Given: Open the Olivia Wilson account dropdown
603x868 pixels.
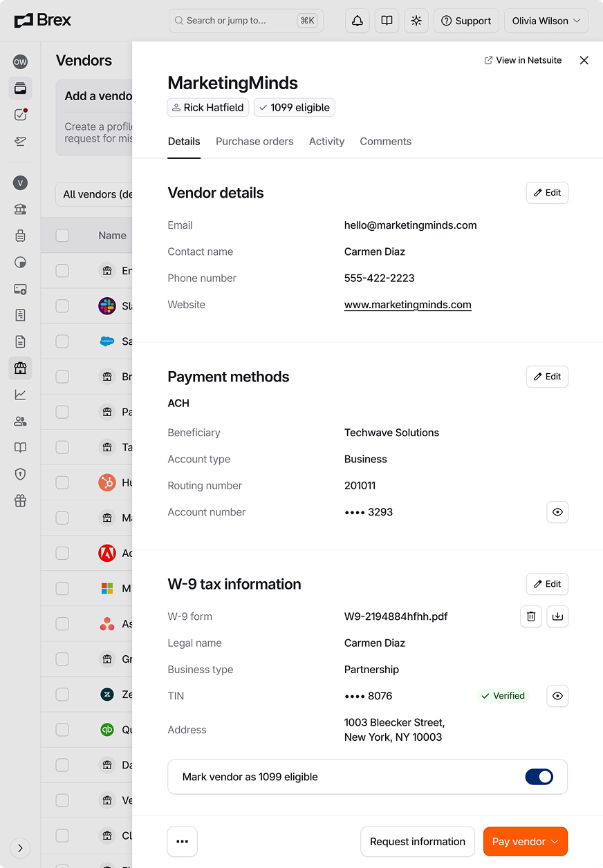Looking at the screenshot, I should (x=546, y=21).
